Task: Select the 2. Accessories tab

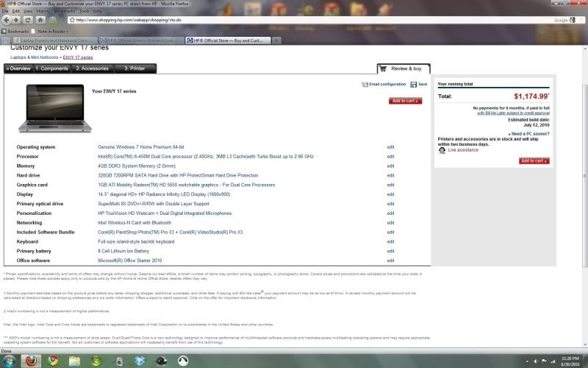Action: point(93,68)
